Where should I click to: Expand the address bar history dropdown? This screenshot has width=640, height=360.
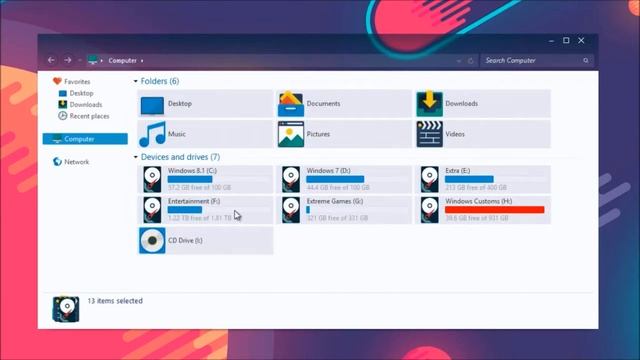point(459,61)
